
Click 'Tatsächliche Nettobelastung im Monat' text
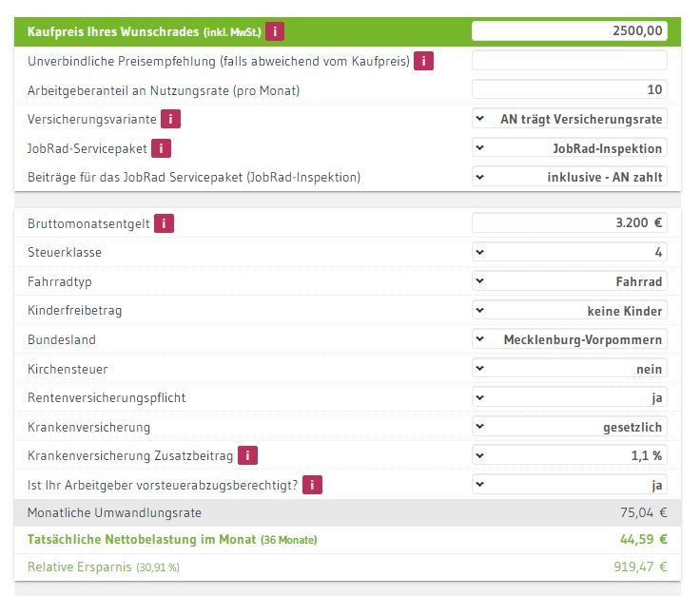[142, 540]
